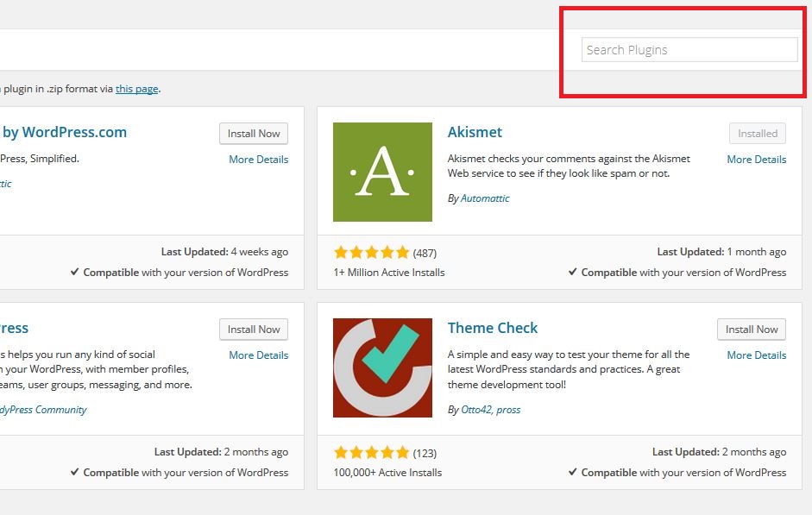Click the Theme Check plugin logo
This screenshot has height=515, width=812.
coord(382,367)
